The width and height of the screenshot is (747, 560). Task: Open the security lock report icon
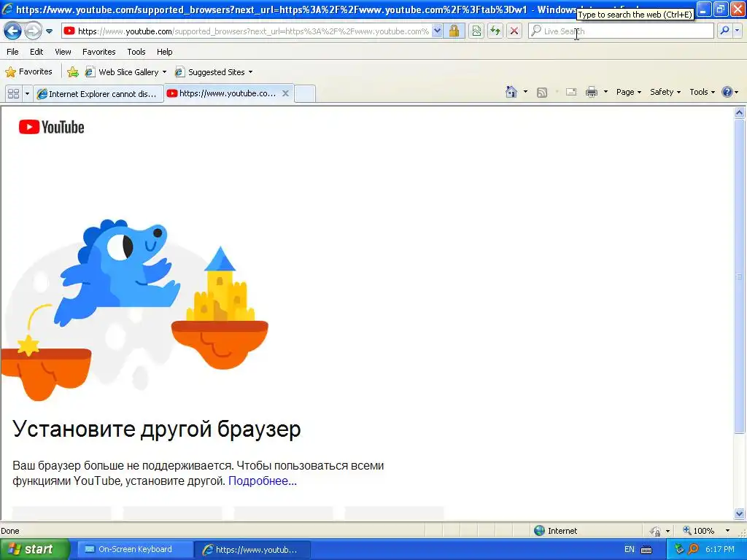coord(454,31)
